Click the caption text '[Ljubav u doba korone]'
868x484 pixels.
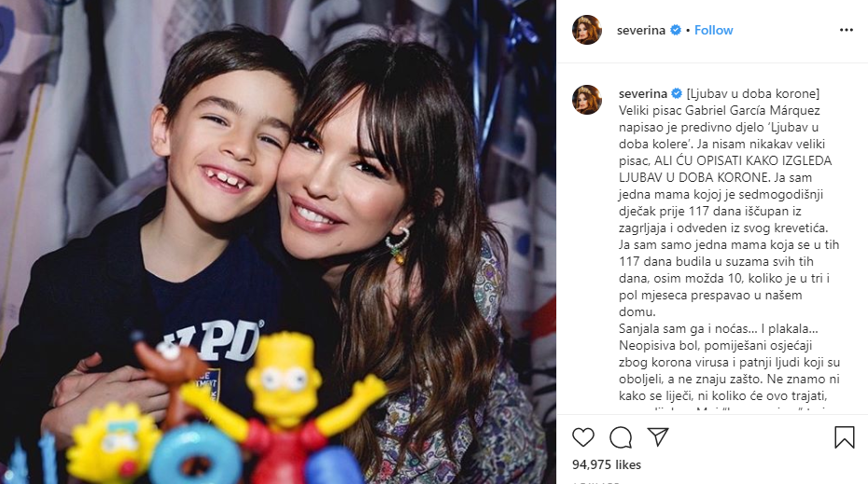coord(753,93)
